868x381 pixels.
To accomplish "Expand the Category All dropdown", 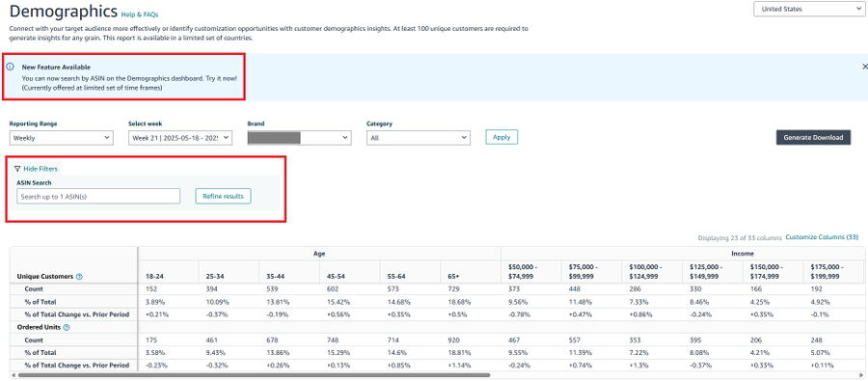I will tap(418, 138).
